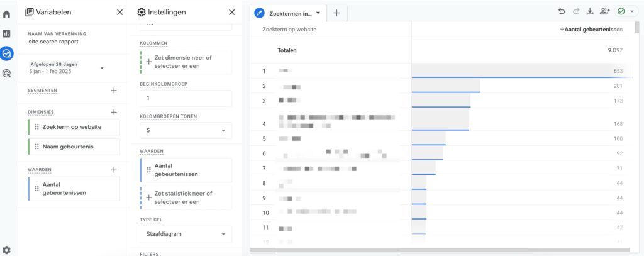Click drag handle of Naam gebeurtenis

tap(37, 147)
